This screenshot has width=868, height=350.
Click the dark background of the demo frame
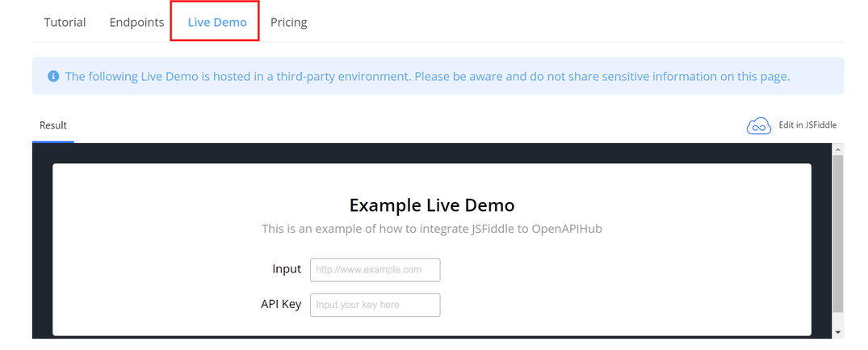pos(42,242)
